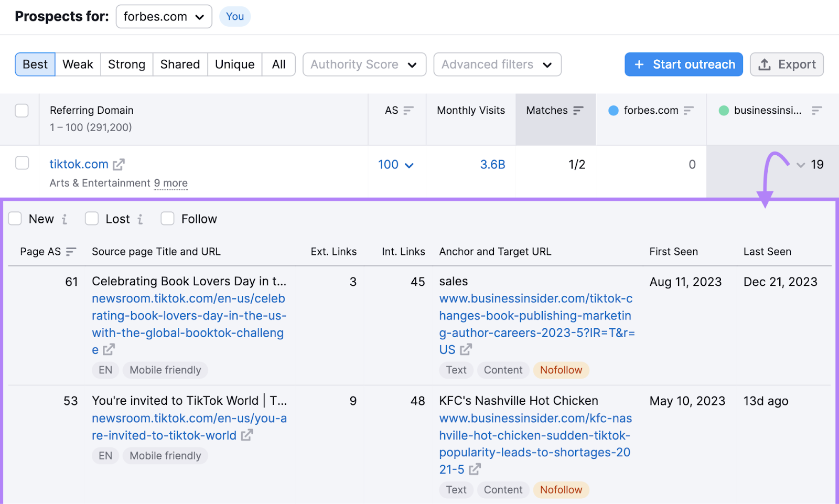Screen dimensions: 839x504
Task: Click the info icon next to New
Action: pyautogui.click(x=65, y=219)
